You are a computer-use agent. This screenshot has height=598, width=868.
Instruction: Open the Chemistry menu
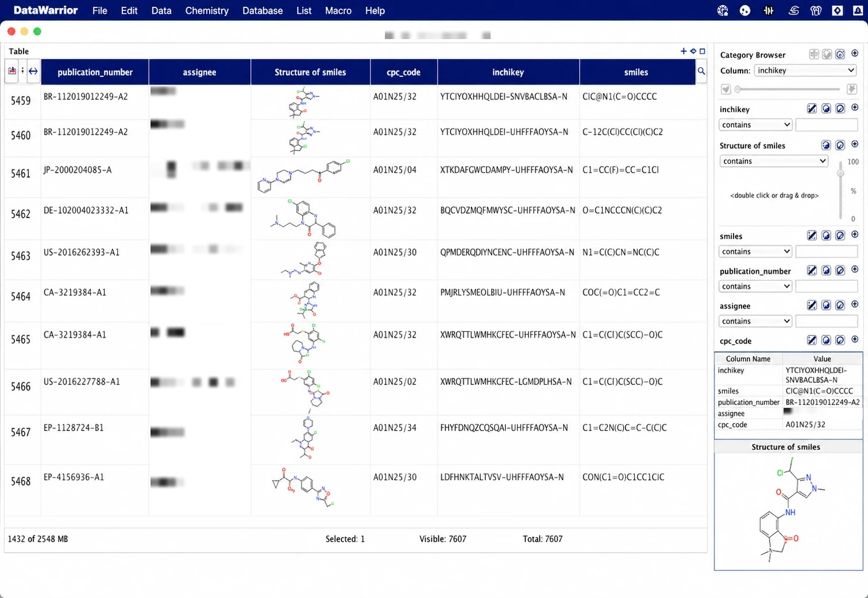click(x=207, y=10)
